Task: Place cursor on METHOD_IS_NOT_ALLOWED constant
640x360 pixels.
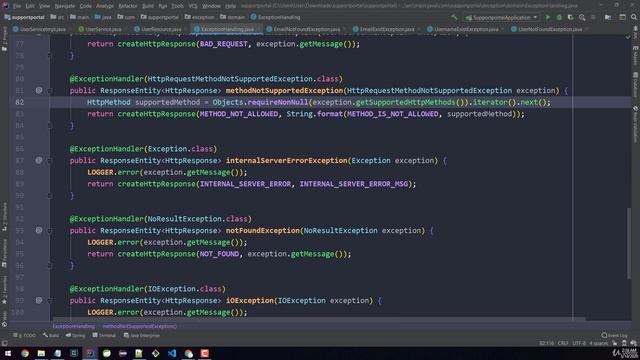Action: 393,114
